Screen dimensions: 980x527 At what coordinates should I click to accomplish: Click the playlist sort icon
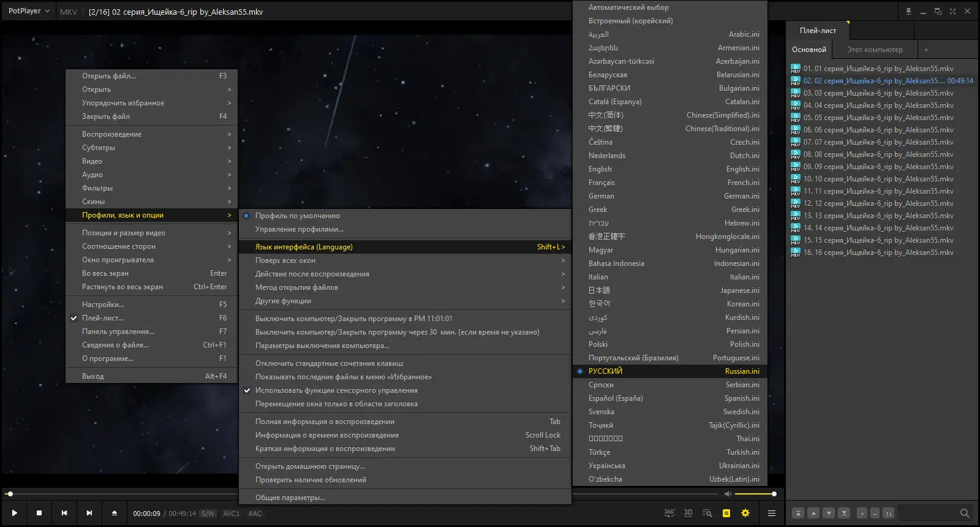point(889,513)
